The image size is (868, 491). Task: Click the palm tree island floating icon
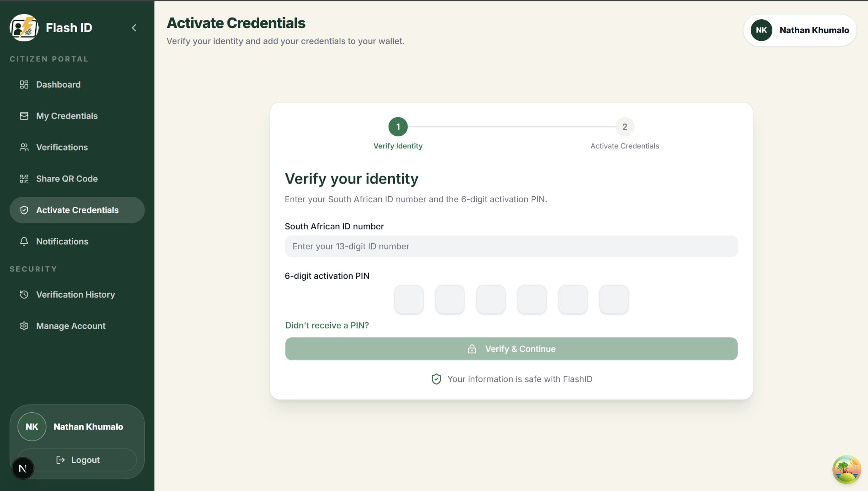click(x=847, y=470)
